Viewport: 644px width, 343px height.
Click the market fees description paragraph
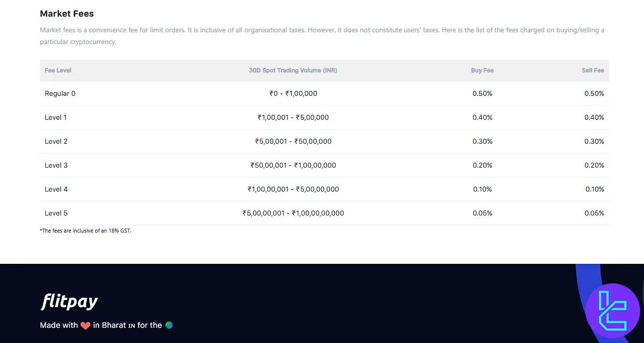point(322,36)
